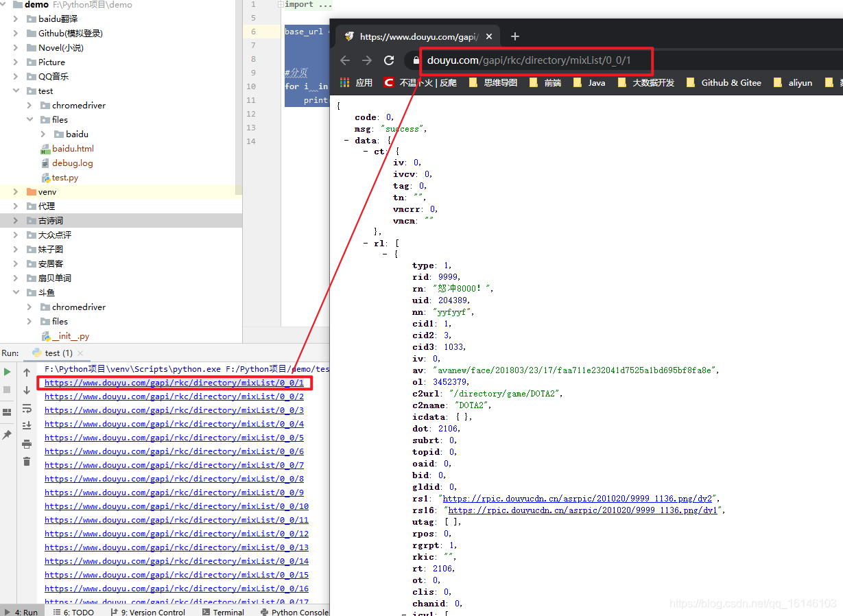Click the stop process square icon
Screen dimensions: 843x616
(8, 390)
